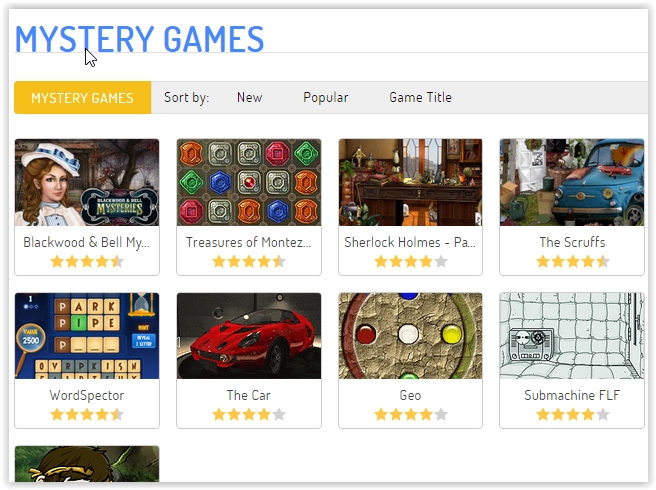This screenshot has width=656, height=490.
Task: Click the Geo title link
Action: pos(410,395)
